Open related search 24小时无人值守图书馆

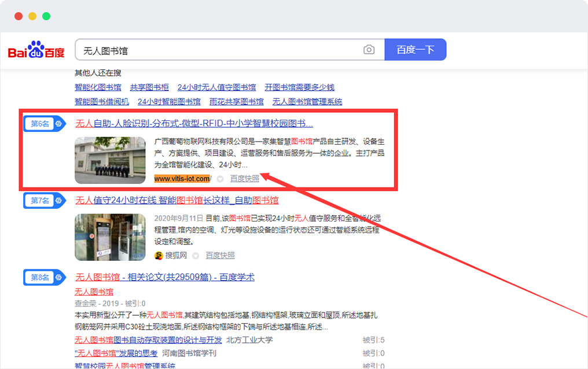pyautogui.click(x=216, y=87)
